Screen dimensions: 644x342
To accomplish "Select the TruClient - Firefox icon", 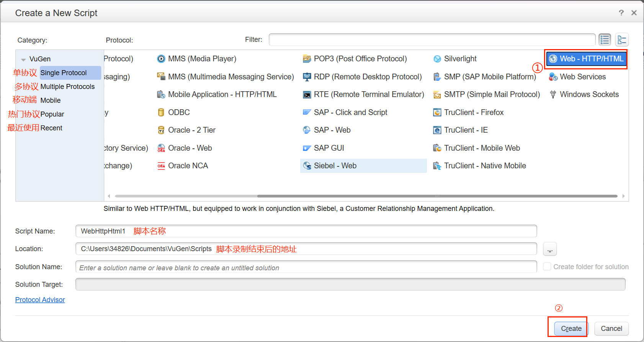I will (x=437, y=112).
